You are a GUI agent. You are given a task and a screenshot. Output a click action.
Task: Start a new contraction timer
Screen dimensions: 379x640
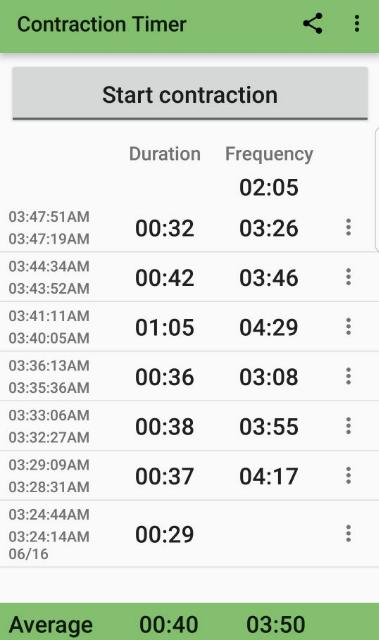tap(190, 94)
